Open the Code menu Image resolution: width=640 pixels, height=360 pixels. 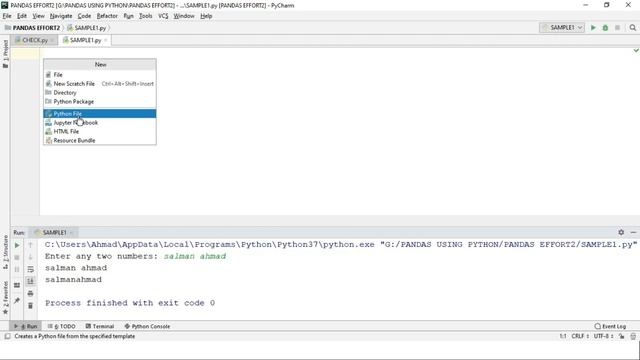pos(84,16)
